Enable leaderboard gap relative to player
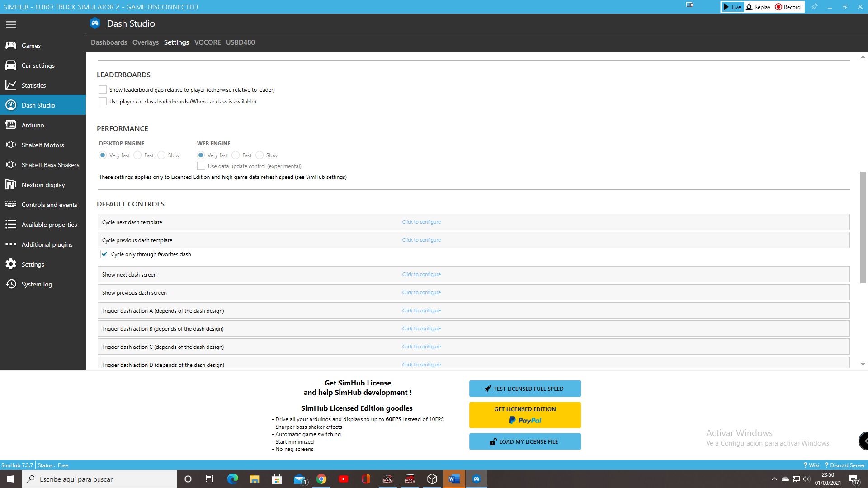The height and width of the screenshot is (488, 868). point(103,89)
